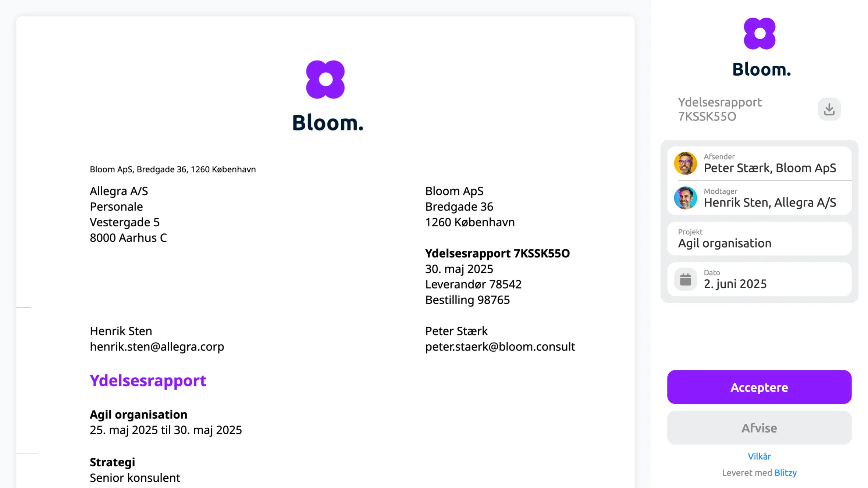Click Peter Stærk's avatar photo

685,163
